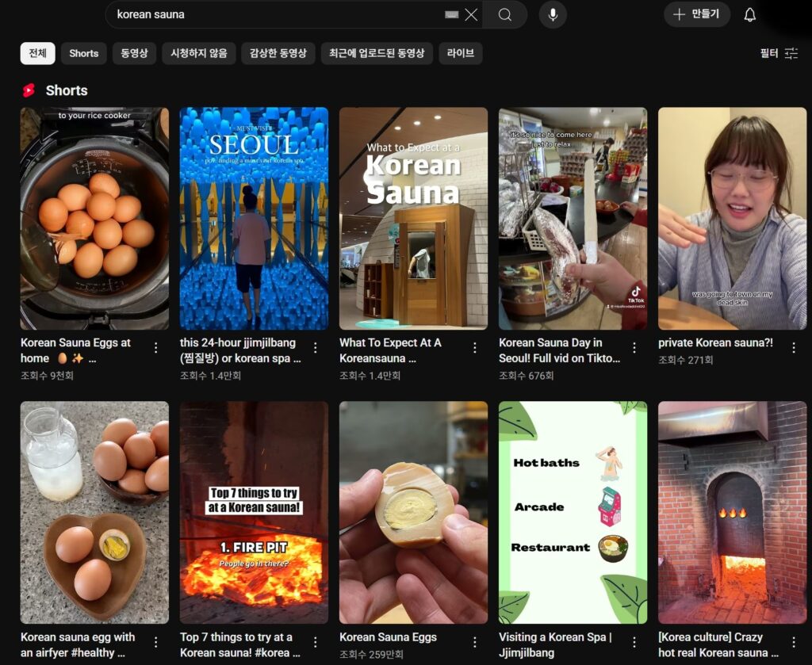This screenshot has width=812, height=665.
Task: Expand options for Top 7 things short
Action: coord(315,642)
